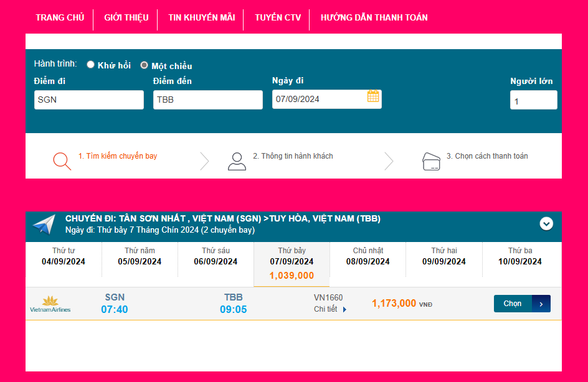
Task: Switch to Thứ sáu 06/09/2024 date tab
Action: pos(216,256)
